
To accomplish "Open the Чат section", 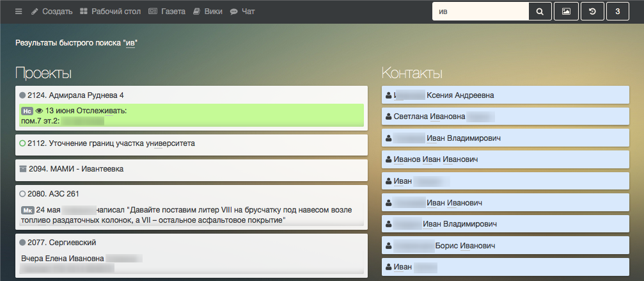I will click(x=242, y=12).
